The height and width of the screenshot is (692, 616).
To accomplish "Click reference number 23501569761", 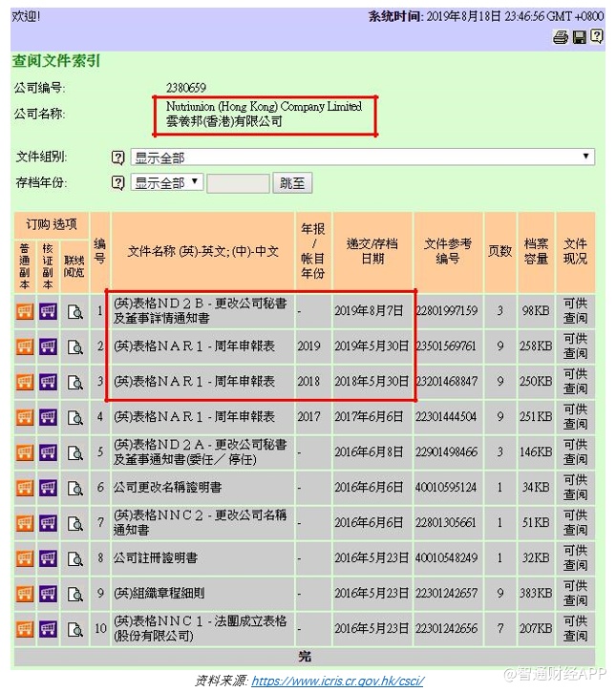I will pos(446,346).
